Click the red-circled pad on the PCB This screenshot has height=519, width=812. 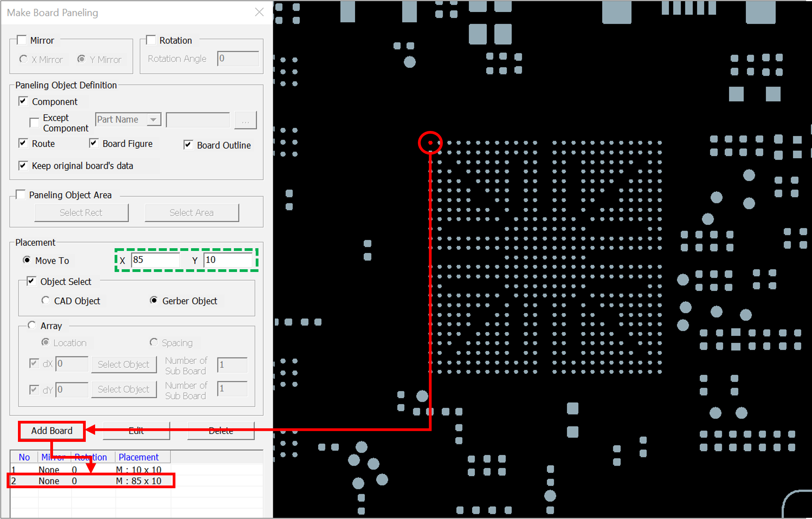point(430,143)
